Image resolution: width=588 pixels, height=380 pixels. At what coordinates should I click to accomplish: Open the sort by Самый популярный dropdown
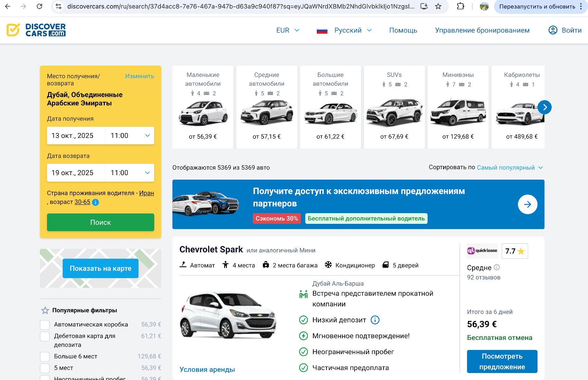click(510, 168)
